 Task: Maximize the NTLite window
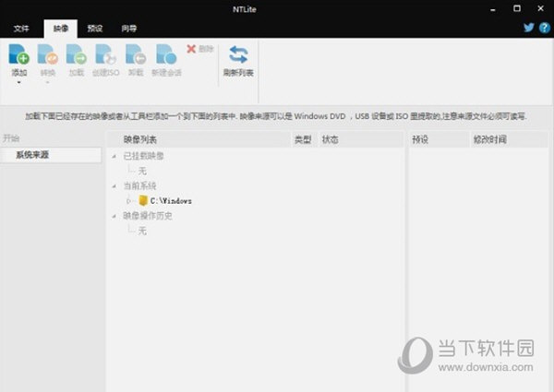517,8
